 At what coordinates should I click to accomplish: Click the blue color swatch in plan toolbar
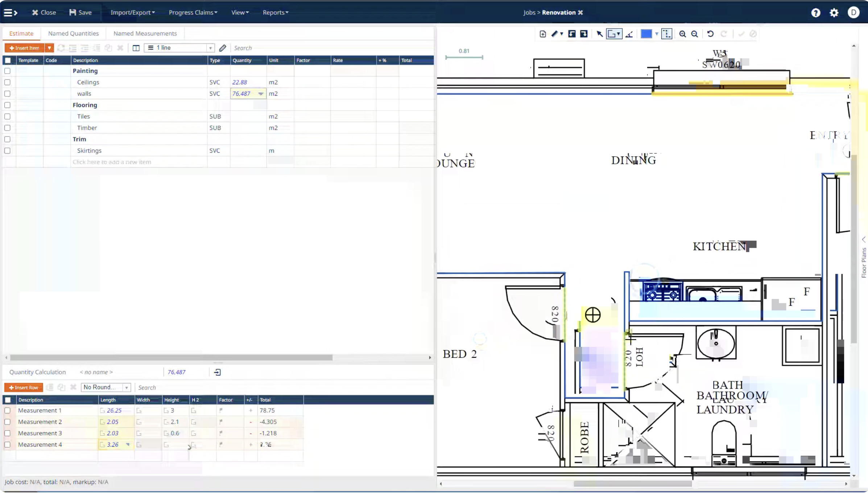pyautogui.click(x=646, y=34)
